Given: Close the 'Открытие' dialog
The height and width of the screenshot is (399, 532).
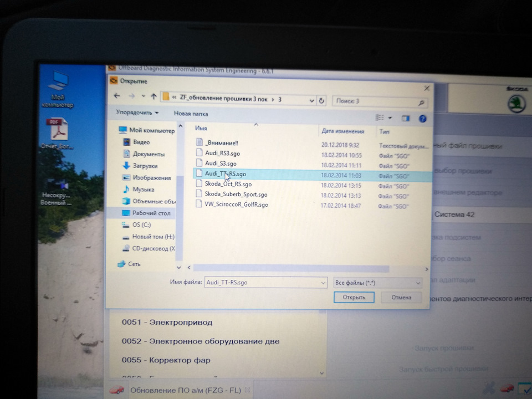Looking at the screenshot, I should [427, 88].
